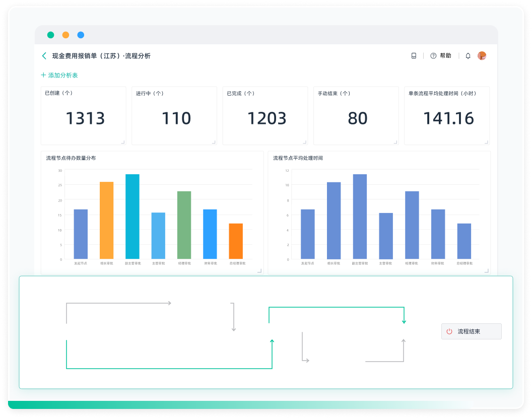Open the notification bell
Image resolution: width=532 pixels, height=419 pixels.
[x=468, y=56]
